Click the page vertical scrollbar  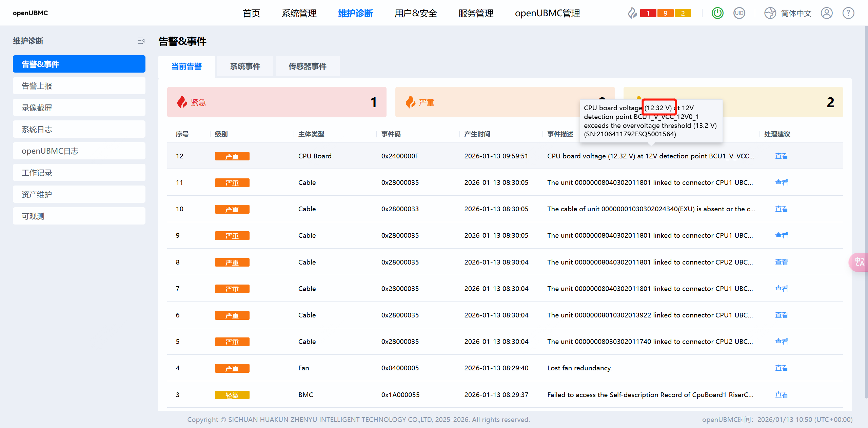point(866,203)
